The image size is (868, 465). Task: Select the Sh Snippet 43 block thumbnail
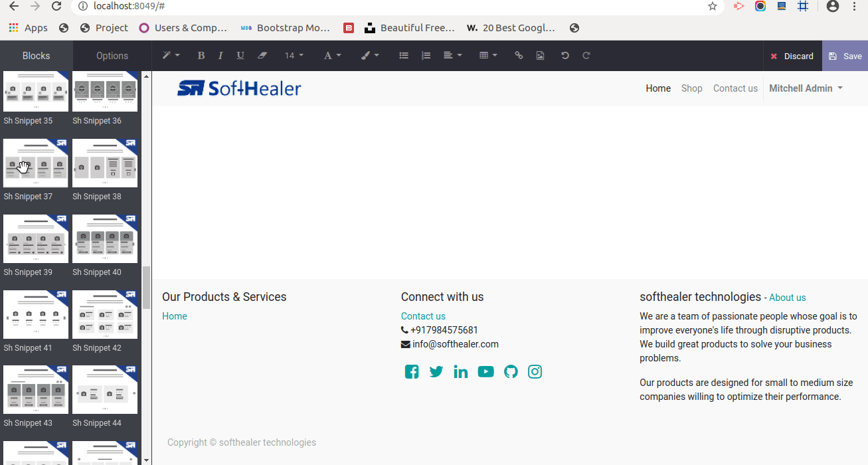click(x=36, y=389)
